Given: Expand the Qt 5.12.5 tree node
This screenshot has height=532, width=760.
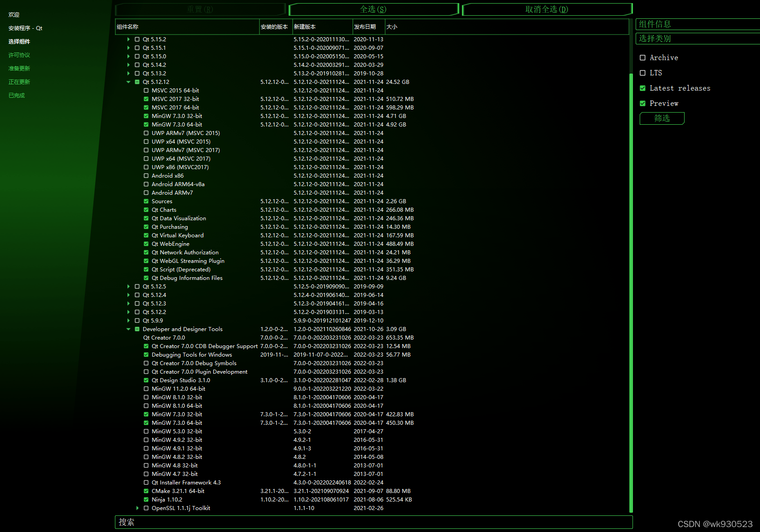Looking at the screenshot, I should 128,287.
